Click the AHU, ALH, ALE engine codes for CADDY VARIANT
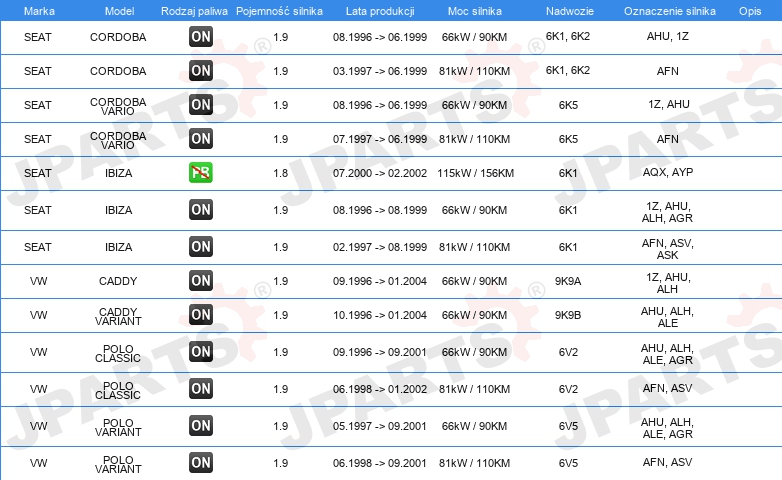The image size is (782, 480). point(668,317)
